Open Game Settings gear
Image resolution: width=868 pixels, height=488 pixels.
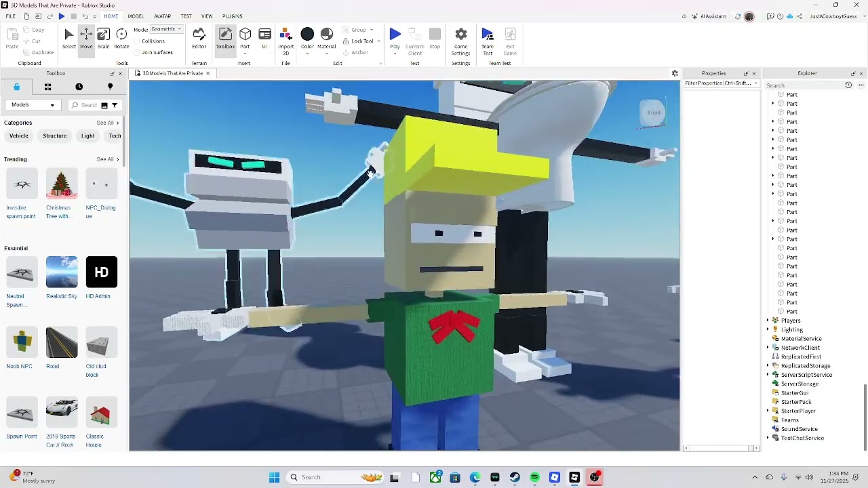click(x=461, y=41)
